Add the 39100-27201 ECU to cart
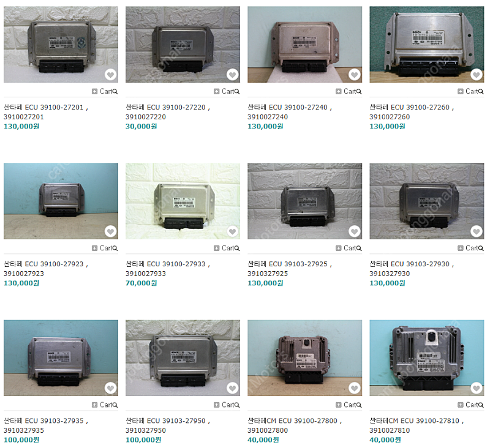This screenshot has height=448, width=490. click(102, 91)
